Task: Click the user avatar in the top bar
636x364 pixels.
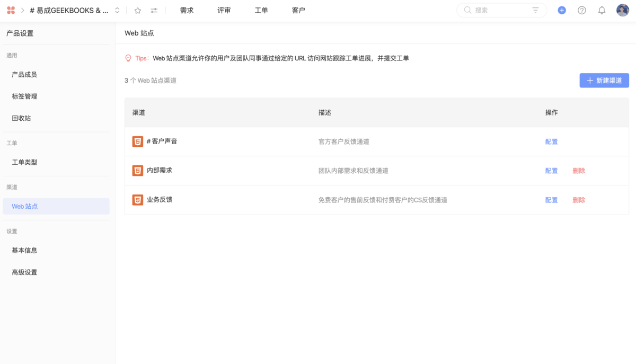Action: tap(622, 10)
